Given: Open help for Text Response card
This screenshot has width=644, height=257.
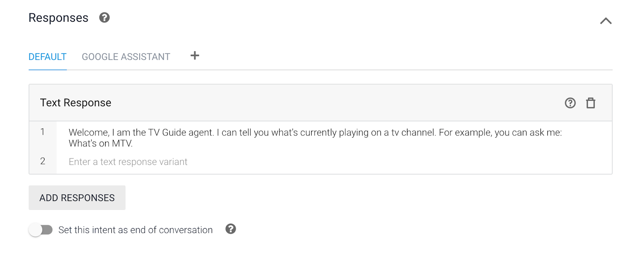Looking at the screenshot, I should point(570,103).
